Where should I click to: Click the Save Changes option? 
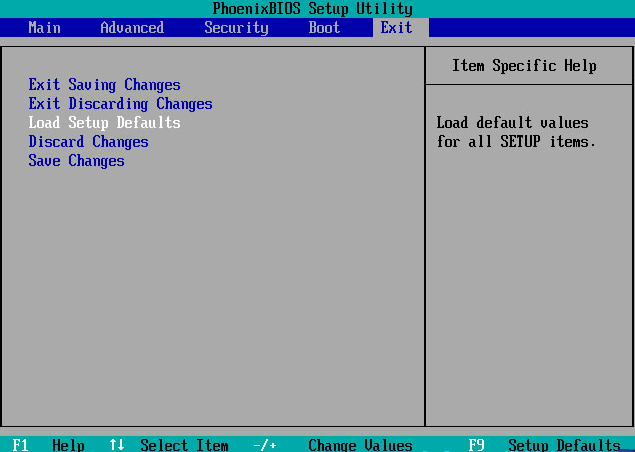(x=76, y=161)
